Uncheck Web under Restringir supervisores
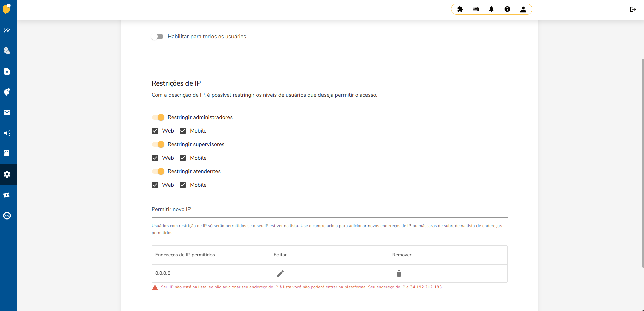The height and width of the screenshot is (311, 644). pos(155,158)
